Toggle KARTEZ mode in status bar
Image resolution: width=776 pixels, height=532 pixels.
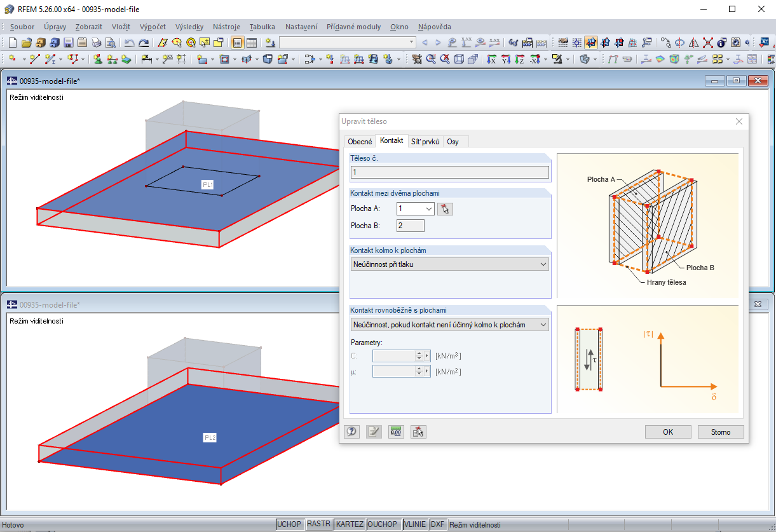click(350, 525)
